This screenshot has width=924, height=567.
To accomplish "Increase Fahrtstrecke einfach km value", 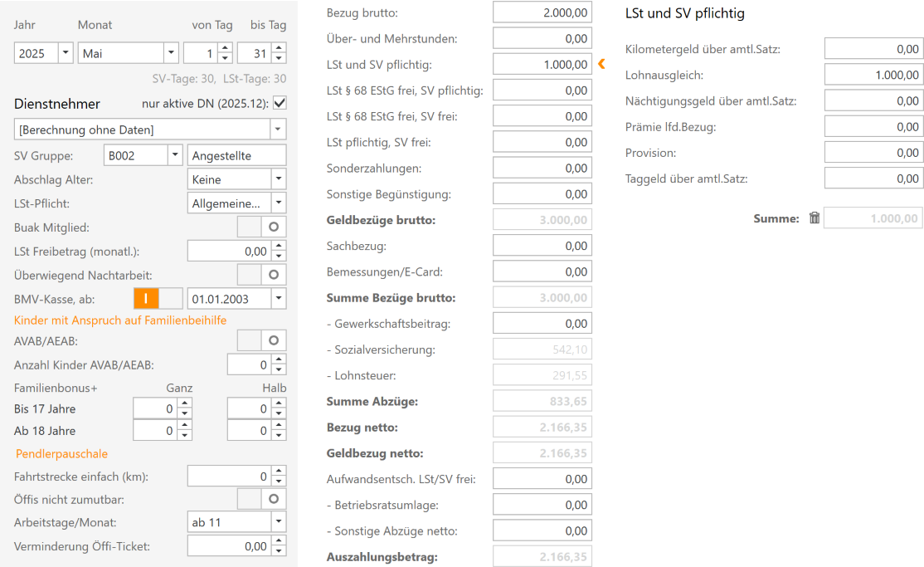I will click(x=279, y=471).
